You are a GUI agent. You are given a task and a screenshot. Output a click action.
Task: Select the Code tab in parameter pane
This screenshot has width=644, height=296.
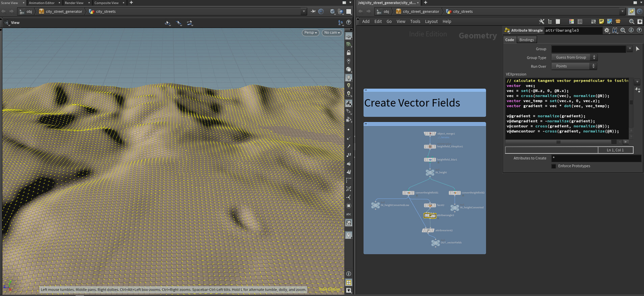pyautogui.click(x=509, y=40)
